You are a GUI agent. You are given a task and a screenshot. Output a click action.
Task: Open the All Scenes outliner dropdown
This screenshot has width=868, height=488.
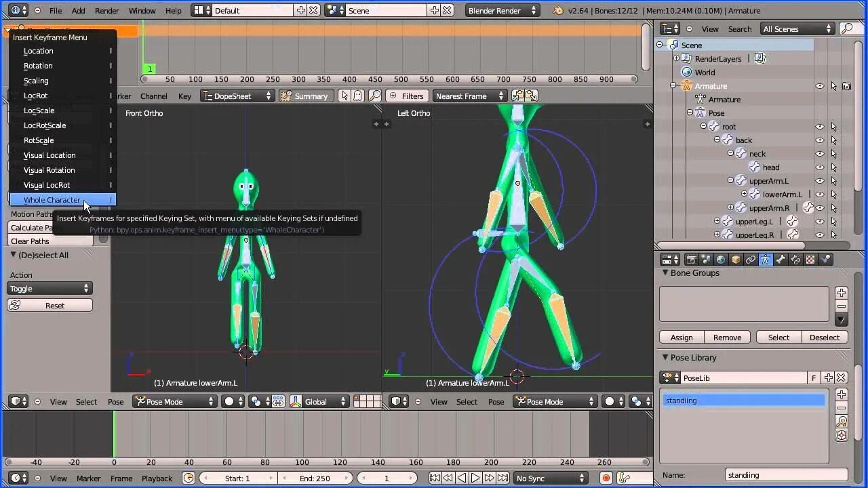[x=797, y=28]
